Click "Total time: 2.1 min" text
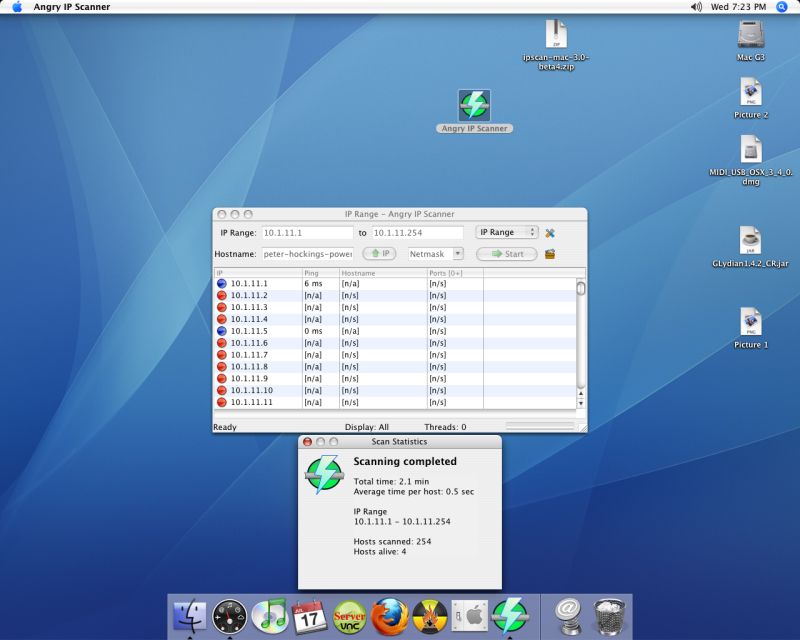This screenshot has height=640, width=800. click(391, 481)
